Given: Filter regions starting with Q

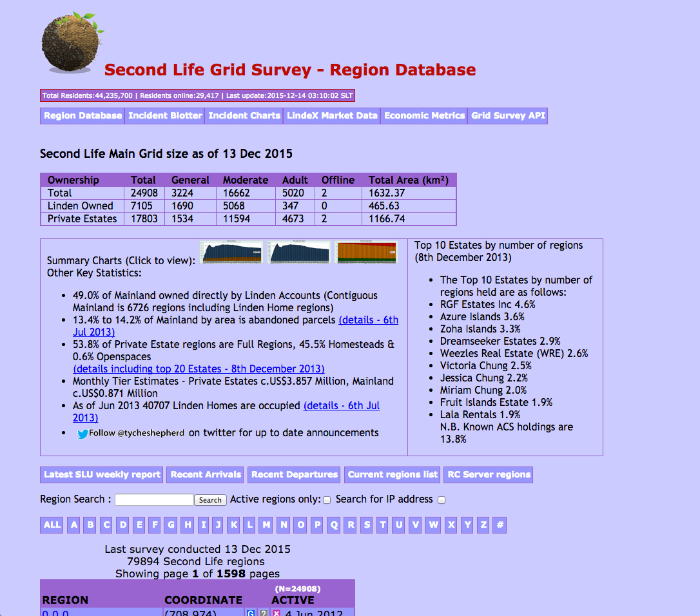Looking at the screenshot, I should click(334, 525).
